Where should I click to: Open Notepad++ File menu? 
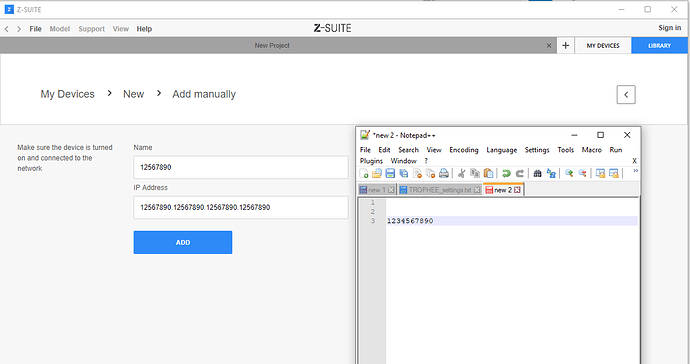point(365,150)
